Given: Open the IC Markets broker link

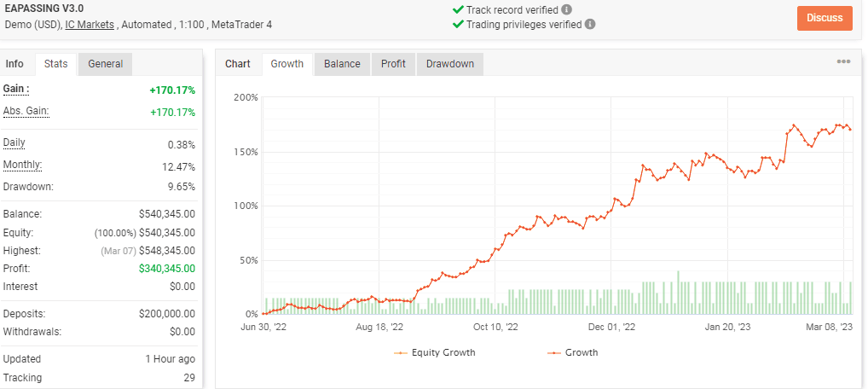Looking at the screenshot, I should click(90, 25).
